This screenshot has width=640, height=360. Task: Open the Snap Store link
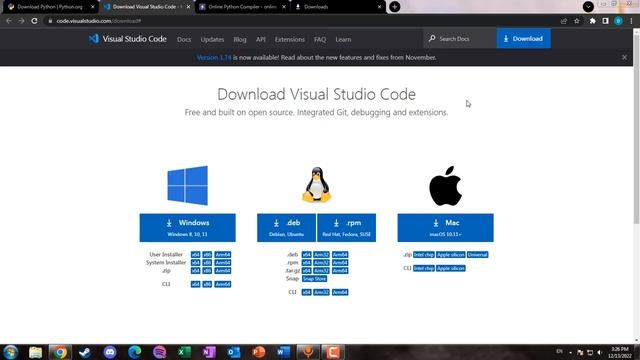pyautogui.click(x=314, y=279)
